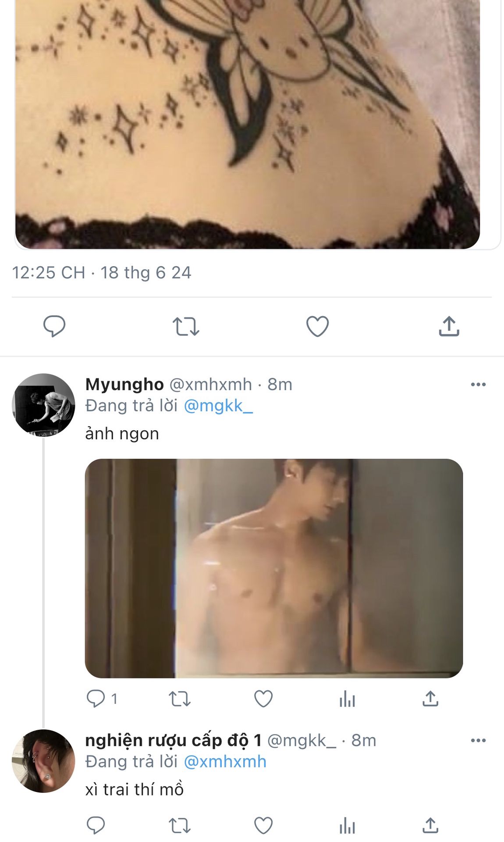
Task: Open the tattoo image in main tweet
Action: [x=248, y=123]
